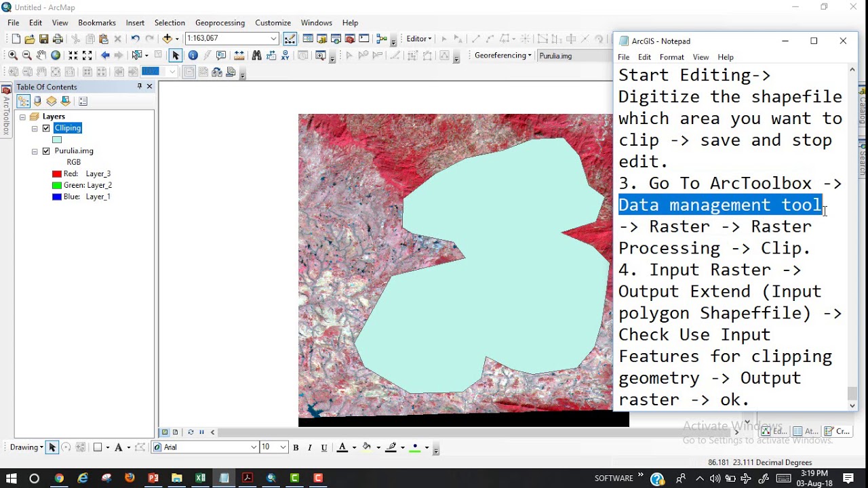Screen dimensions: 868x488
Task: Switch to List By Source view
Action: coord(37,101)
